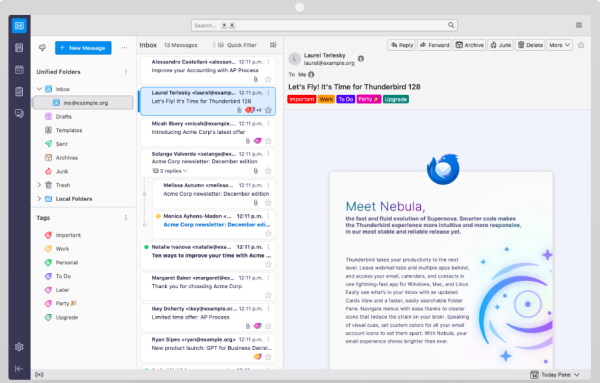This screenshot has height=383, width=600.
Task: Open menu on Alessandro Castellani card
Action: pyautogui.click(x=269, y=62)
